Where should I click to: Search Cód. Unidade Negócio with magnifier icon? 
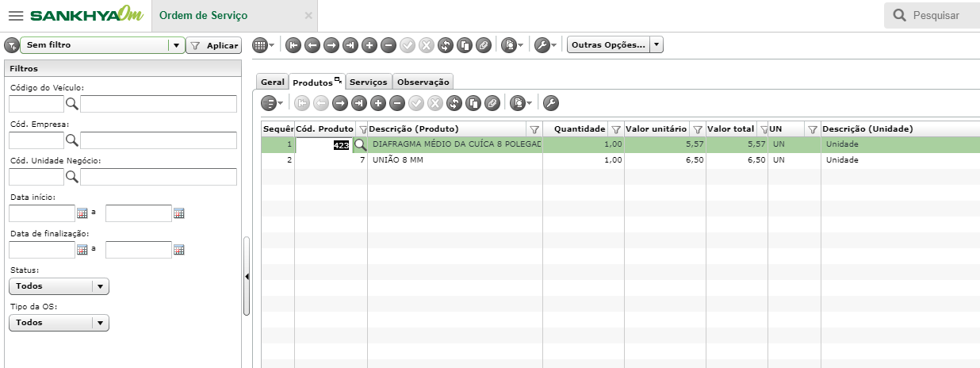(71, 177)
